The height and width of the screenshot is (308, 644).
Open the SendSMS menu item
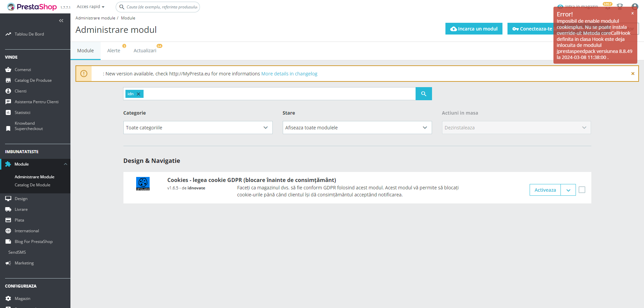[17, 252]
